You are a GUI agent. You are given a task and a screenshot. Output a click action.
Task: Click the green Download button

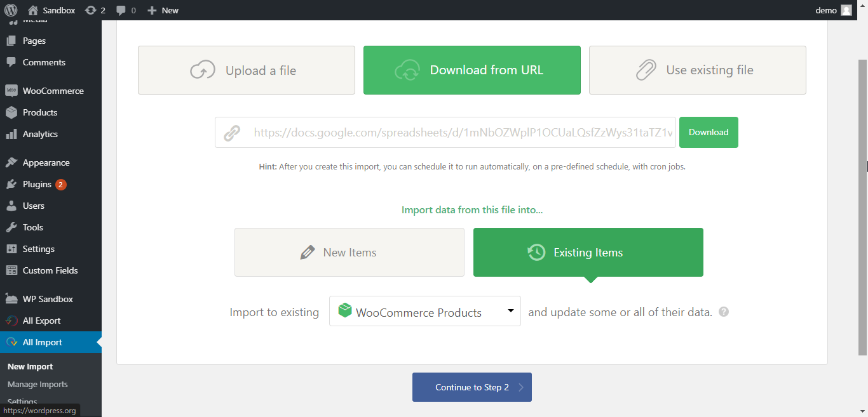coord(709,132)
